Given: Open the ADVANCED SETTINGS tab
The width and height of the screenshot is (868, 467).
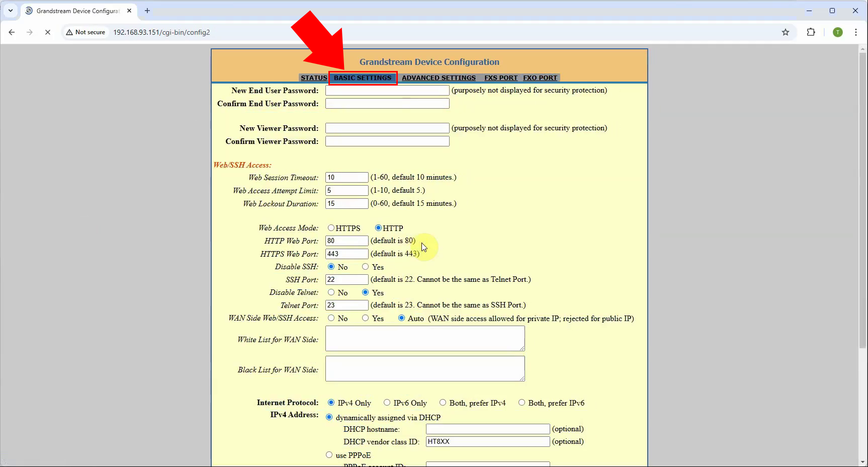Looking at the screenshot, I should (439, 78).
